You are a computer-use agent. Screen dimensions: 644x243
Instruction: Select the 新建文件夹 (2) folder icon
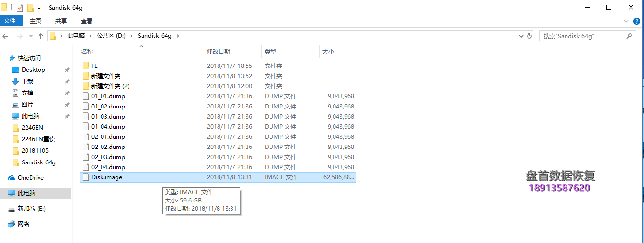coord(86,86)
